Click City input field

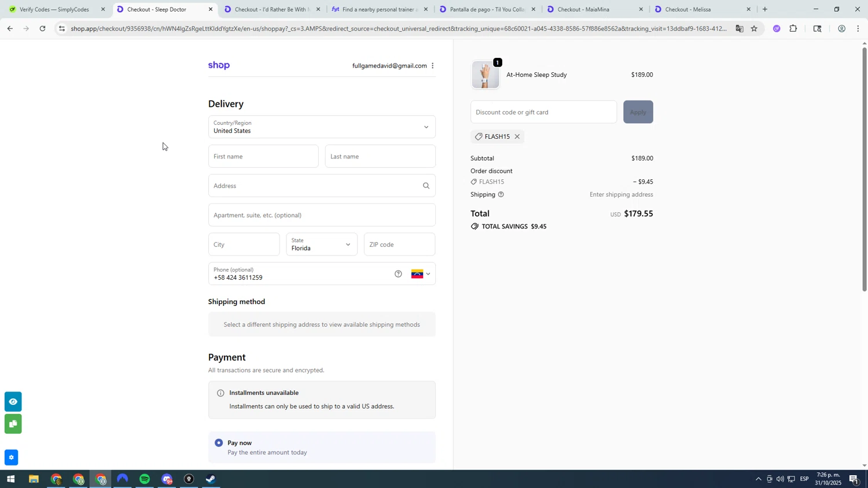point(244,245)
